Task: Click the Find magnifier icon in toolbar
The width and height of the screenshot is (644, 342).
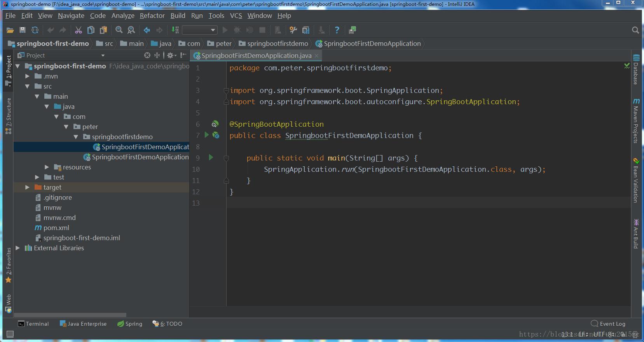Action: point(119,30)
